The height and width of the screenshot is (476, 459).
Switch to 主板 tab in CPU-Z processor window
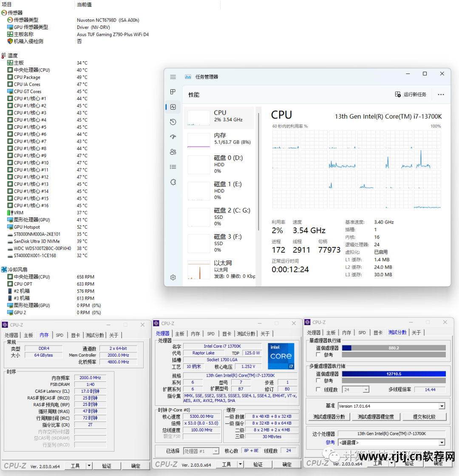click(180, 334)
